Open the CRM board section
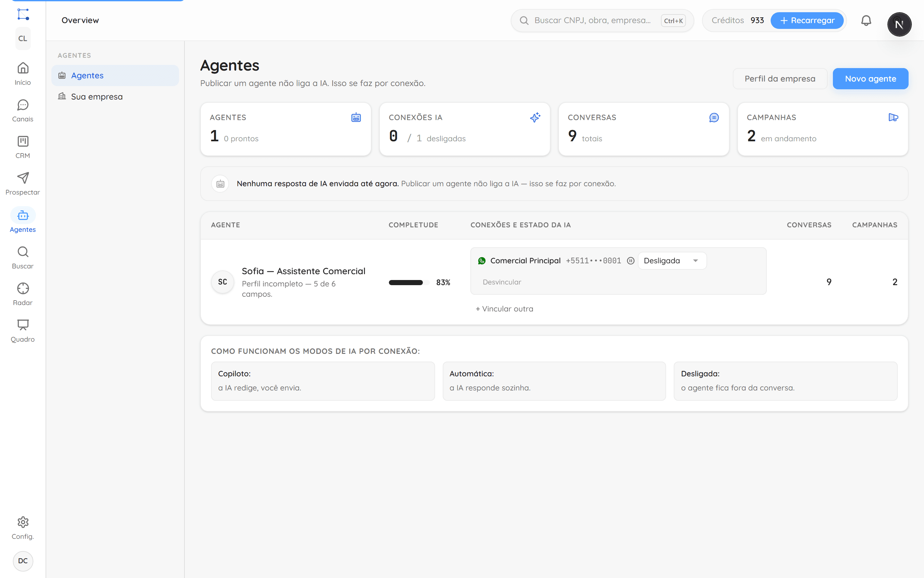 tap(23, 147)
